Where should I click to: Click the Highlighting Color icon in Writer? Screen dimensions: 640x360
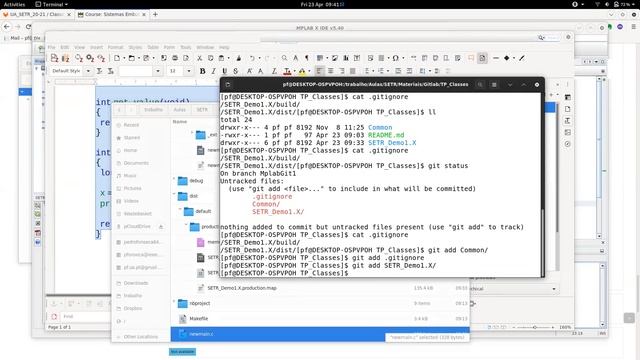coord(302,71)
